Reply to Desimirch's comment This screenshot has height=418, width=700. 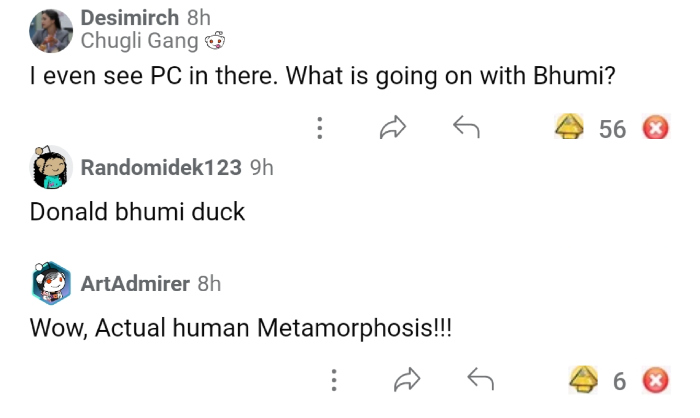coord(466,128)
